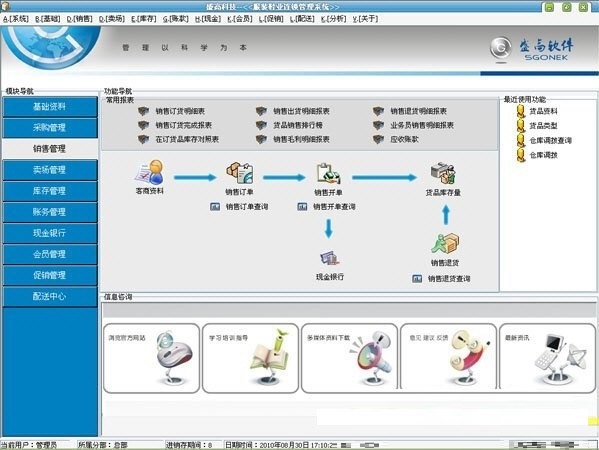This screenshot has width=599, height=450.
Task: Click the 仓库调拨 recent function icon
Action: coord(521,155)
